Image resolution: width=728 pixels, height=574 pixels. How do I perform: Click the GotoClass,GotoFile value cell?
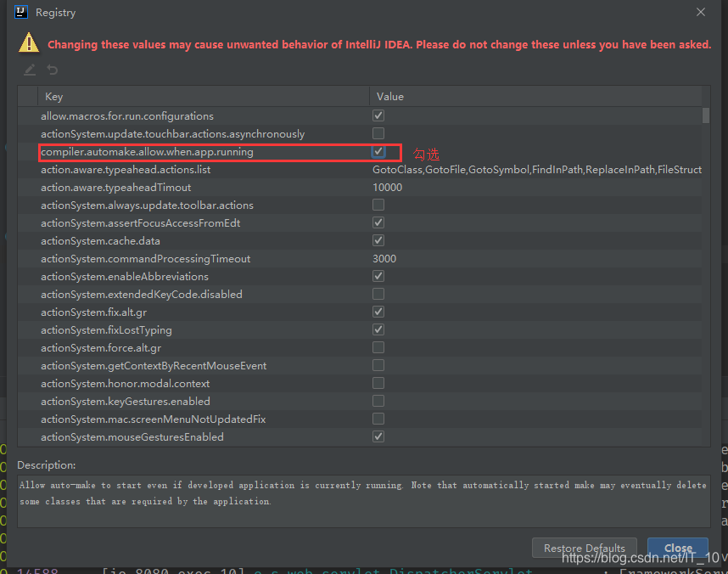pos(537,170)
